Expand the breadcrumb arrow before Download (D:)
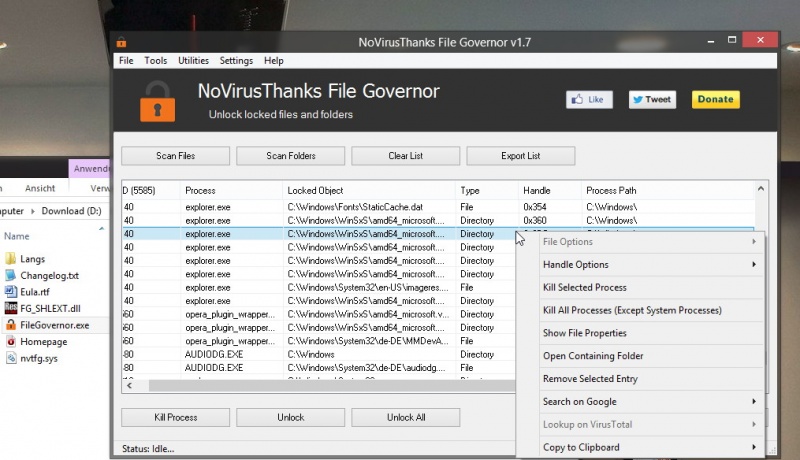This screenshot has height=460, width=800. coord(33,211)
